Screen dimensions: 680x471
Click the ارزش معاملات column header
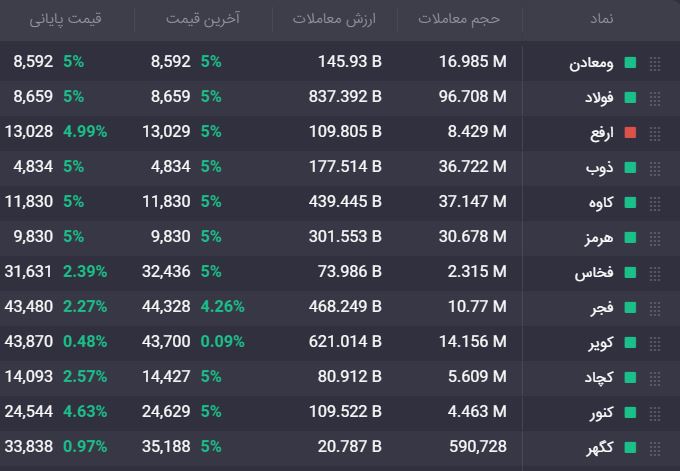coord(334,19)
